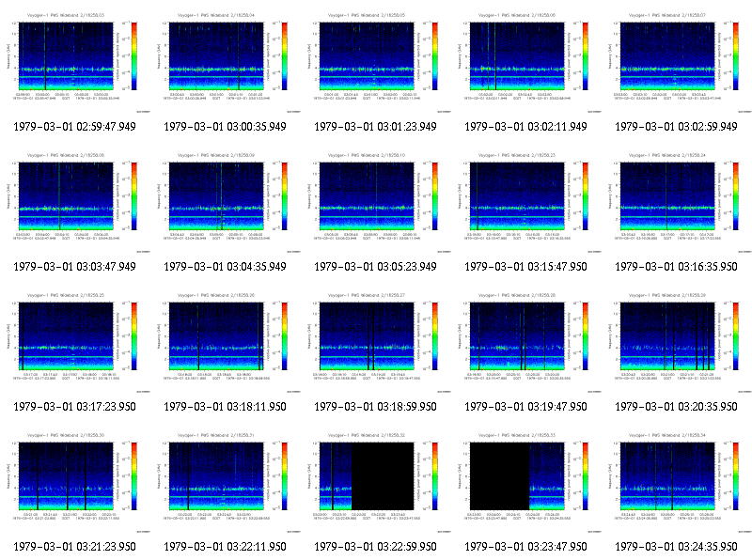This screenshot has height=560, width=752.
Task: Click the caption 1979-03-01 03:02:59.949
Action: pyautogui.click(x=676, y=127)
